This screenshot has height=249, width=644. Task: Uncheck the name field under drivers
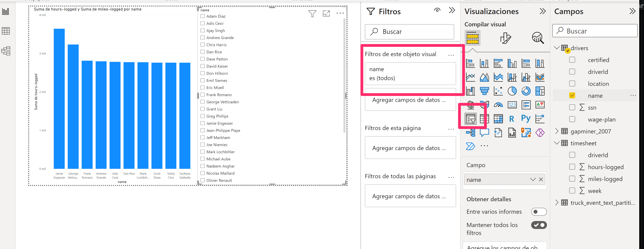pos(572,96)
